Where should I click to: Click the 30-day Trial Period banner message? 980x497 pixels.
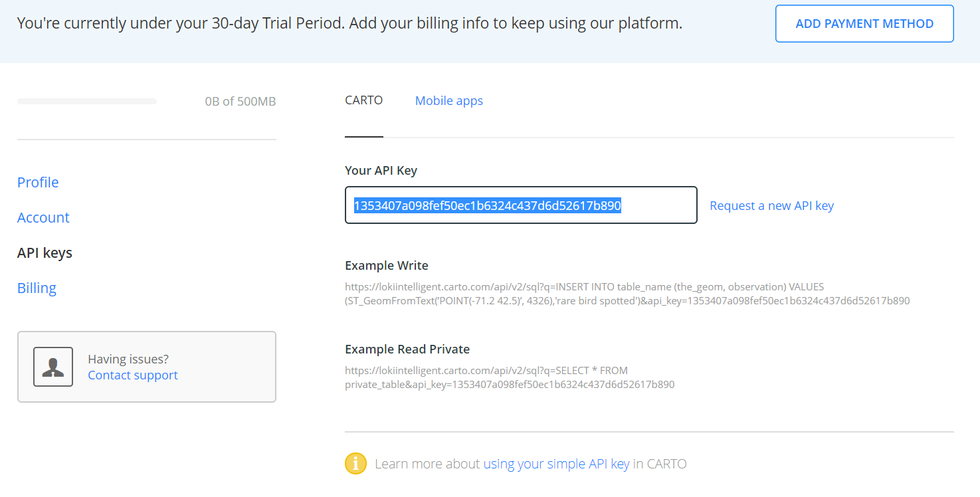coord(349,24)
